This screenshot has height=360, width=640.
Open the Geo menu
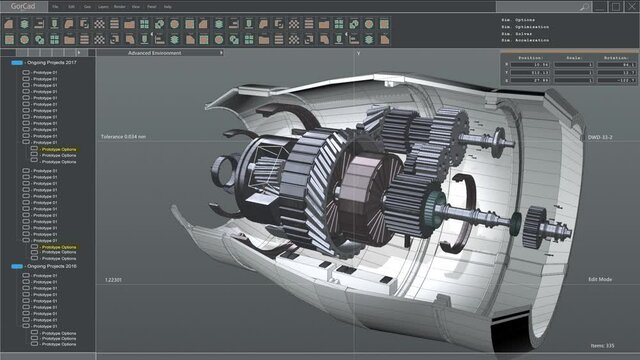tap(87, 7)
